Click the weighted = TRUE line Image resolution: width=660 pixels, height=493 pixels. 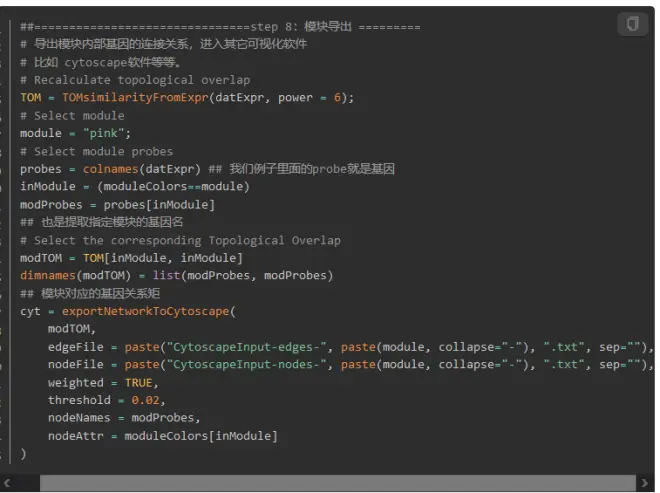coord(103,383)
